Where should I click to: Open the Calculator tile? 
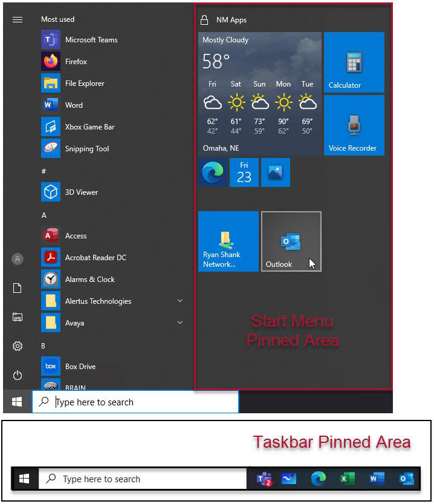click(x=354, y=62)
